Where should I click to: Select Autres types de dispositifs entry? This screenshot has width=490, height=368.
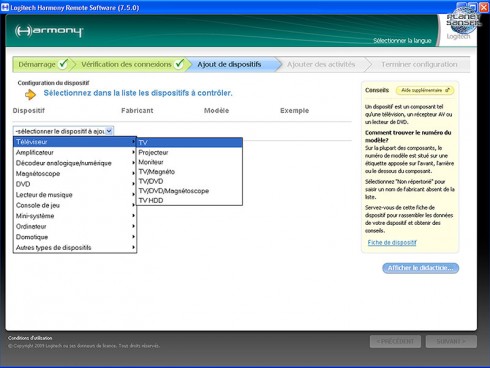click(x=75, y=248)
